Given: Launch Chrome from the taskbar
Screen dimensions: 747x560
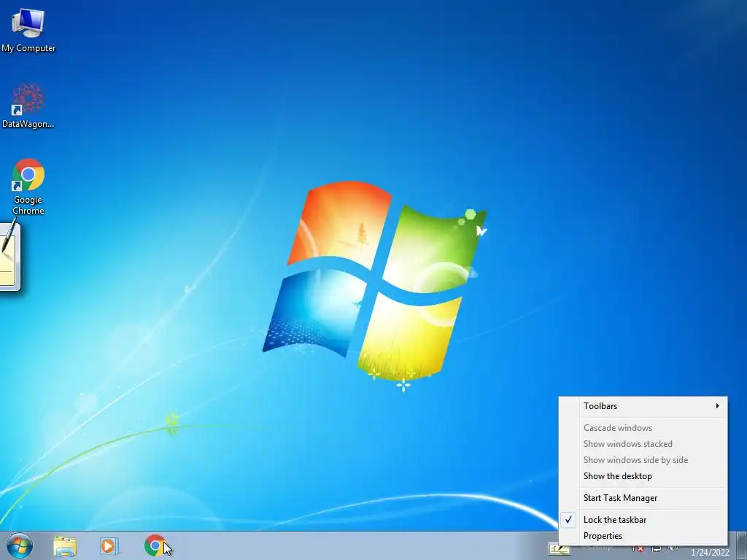Looking at the screenshot, I should pos(154,545).
